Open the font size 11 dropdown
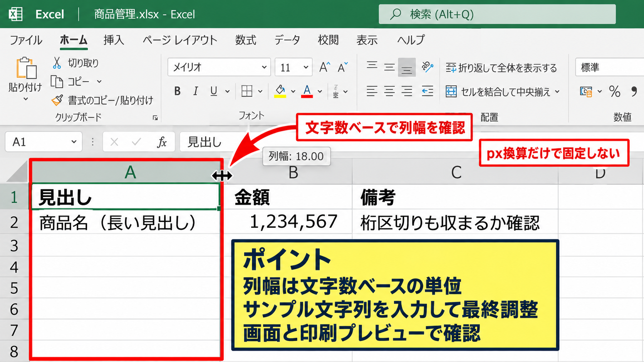 point(306,67)
